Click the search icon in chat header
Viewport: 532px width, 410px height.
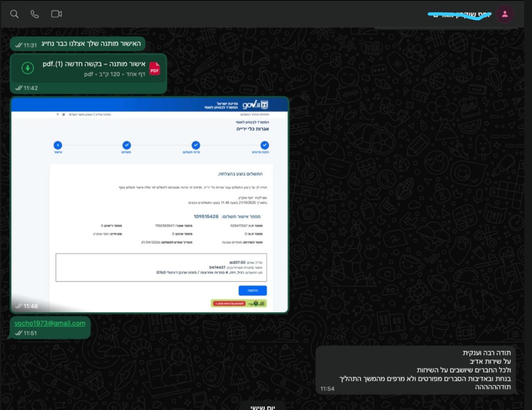click(15, 14)
